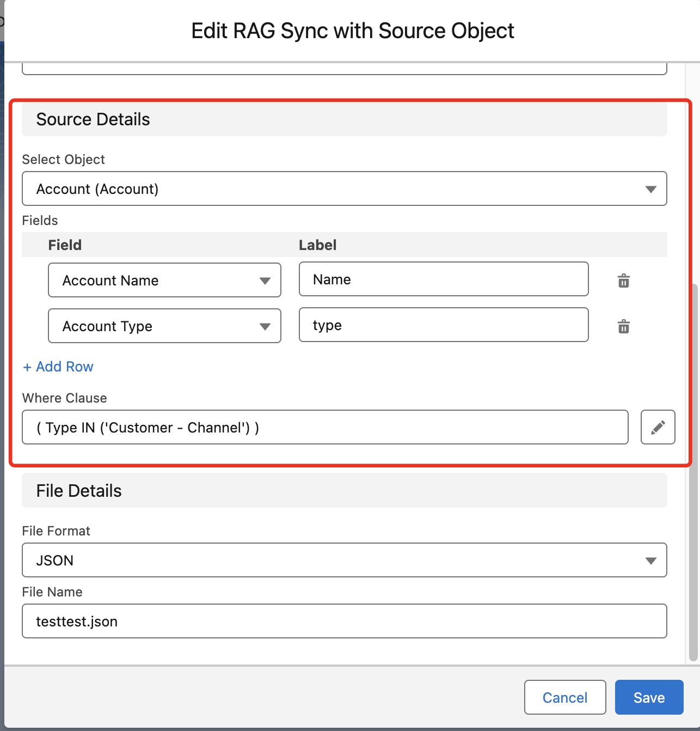This screenshot has width=700, height=731.
Task: Focus the label input containing "type"
Action: [x=443, y=325]
